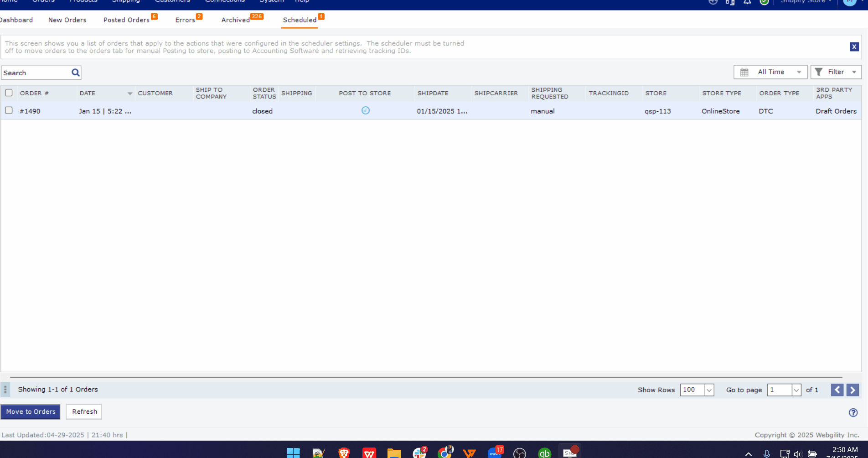Go to the previous page arrow
Screen dimensions: 868x458
click(837, 390)
